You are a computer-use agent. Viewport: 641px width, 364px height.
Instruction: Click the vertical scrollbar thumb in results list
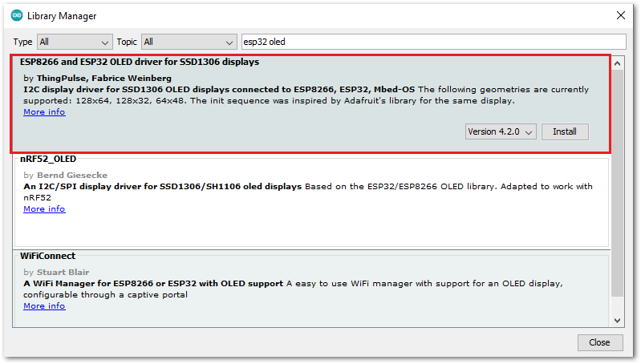pos(617,183)
